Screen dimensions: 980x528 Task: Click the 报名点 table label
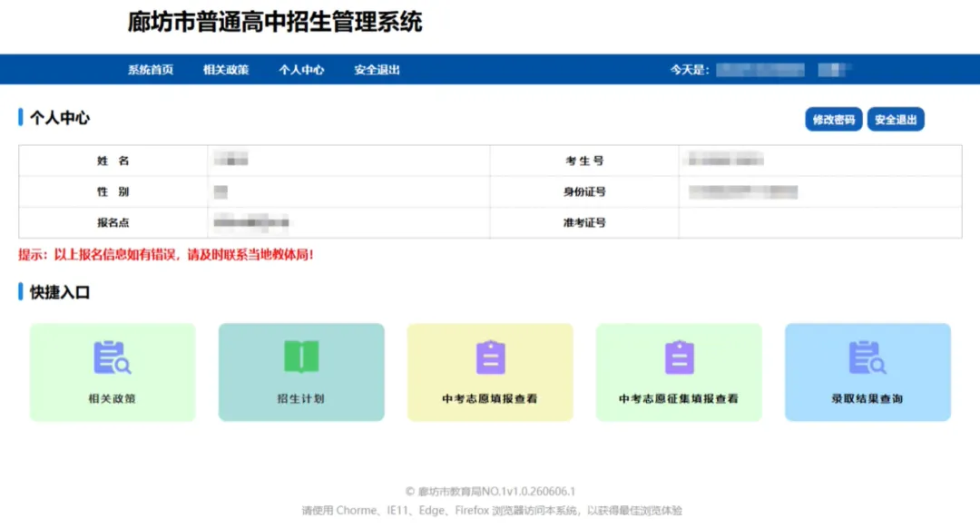coord(113,222)
